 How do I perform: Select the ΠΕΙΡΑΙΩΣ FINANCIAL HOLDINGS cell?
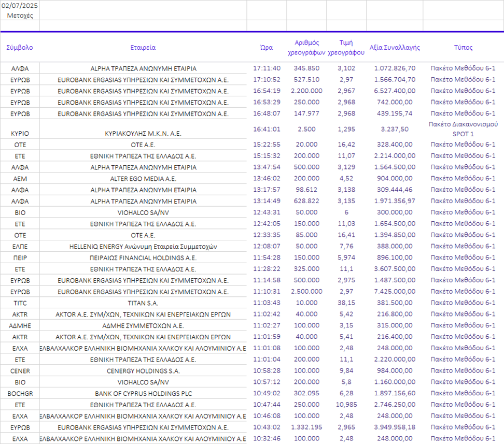click(x=143, y=258)
